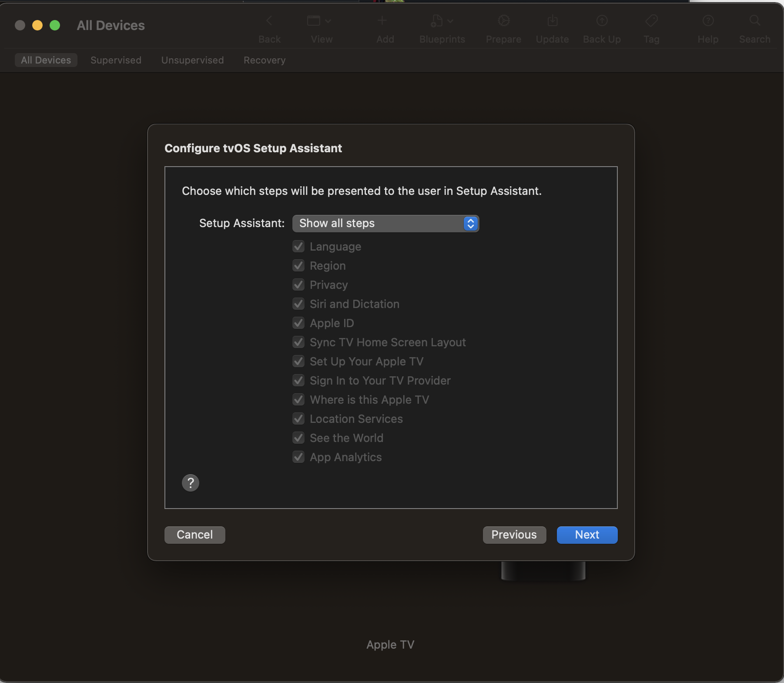Click the Prepare gear icon

click(504, 21)
